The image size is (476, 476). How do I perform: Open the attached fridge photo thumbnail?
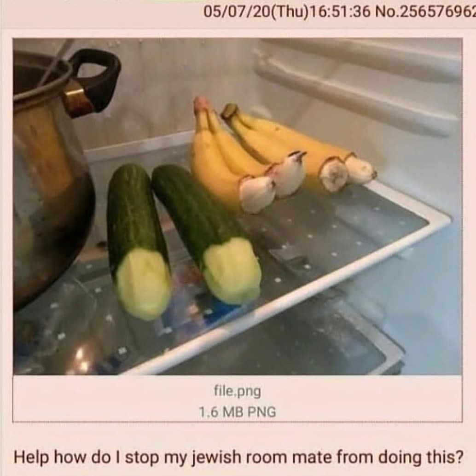click(238, 206)
